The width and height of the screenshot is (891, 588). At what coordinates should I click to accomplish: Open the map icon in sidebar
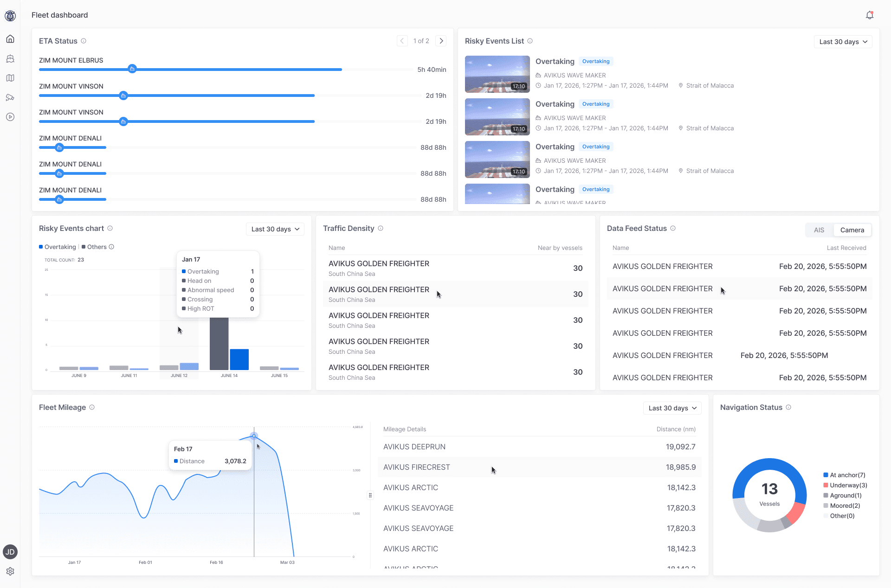[x=10, y=78]
